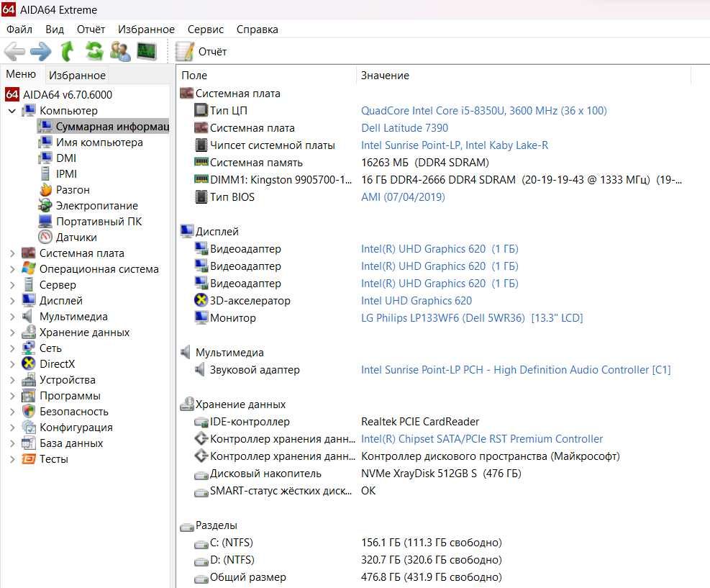Open Intel(R) Chipset SATA/PCIe RST Premium Controller link
710x588 pixels.
[482, 439]
